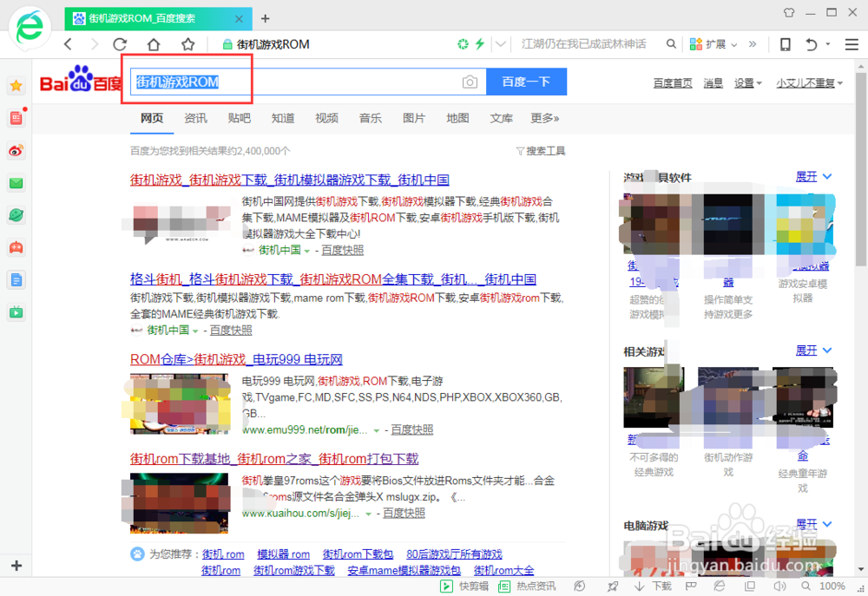Click the browser back arrow
Image resolution: width=868 pixels, height=596 pixels.
pos(68,44)
